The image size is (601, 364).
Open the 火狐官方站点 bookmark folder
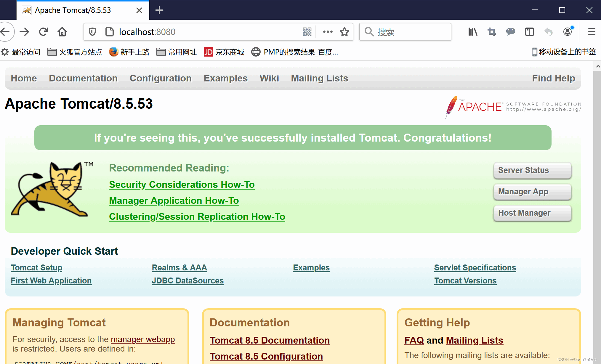75,52
